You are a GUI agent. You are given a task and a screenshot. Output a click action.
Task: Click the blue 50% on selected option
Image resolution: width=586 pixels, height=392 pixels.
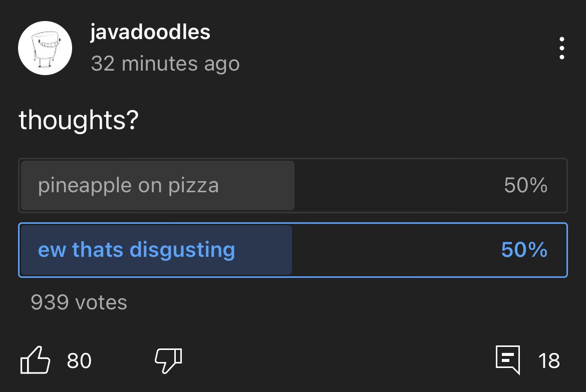[x=524, y=250]
